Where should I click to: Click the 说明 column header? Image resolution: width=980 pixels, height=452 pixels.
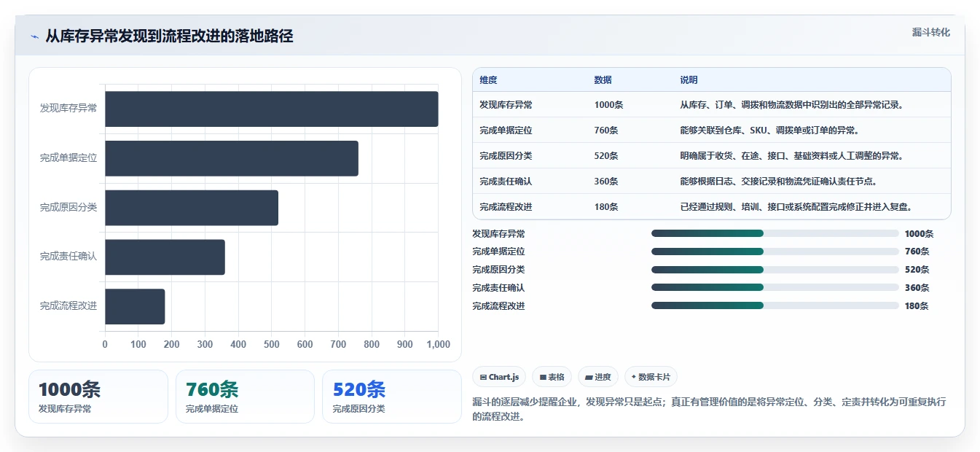pyautogui.click(x=689, y=80)
